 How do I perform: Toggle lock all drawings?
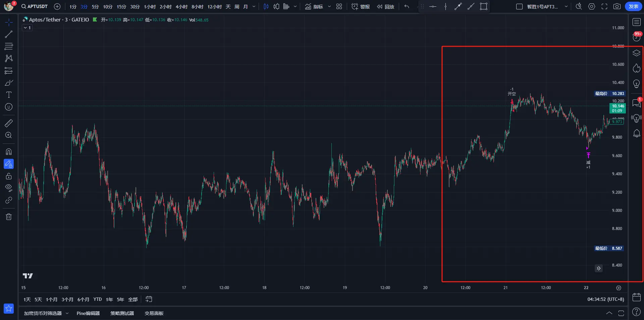click(x=9, y=176)
